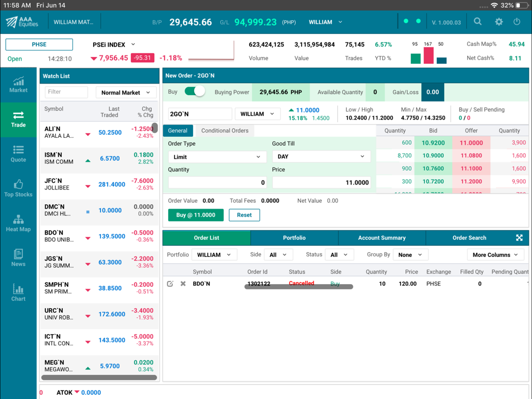Viewport: 532px width, 399px height.
Task: Click bid price 10.7600
Action: tap(433, 169)
